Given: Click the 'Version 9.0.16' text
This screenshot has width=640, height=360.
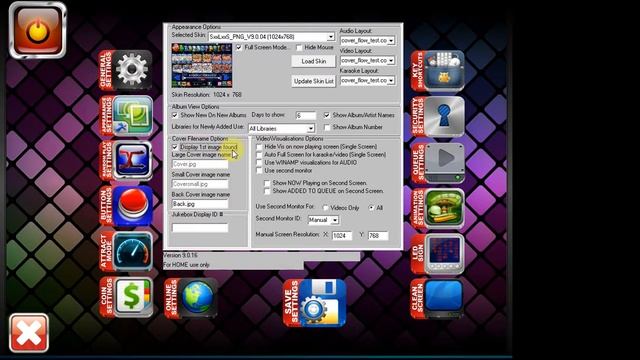Looking at the screenshot, I should tap(180, 255).
